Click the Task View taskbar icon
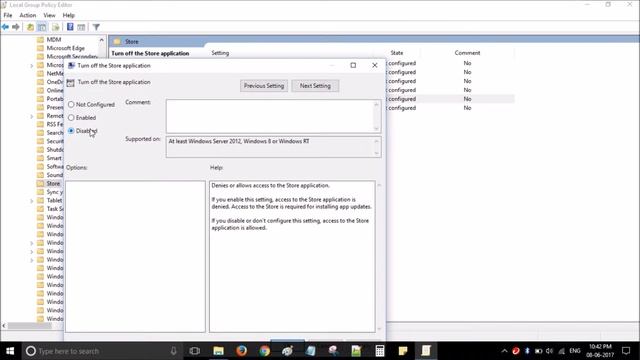Screen dimensions: 640x360 pos(195,351)
